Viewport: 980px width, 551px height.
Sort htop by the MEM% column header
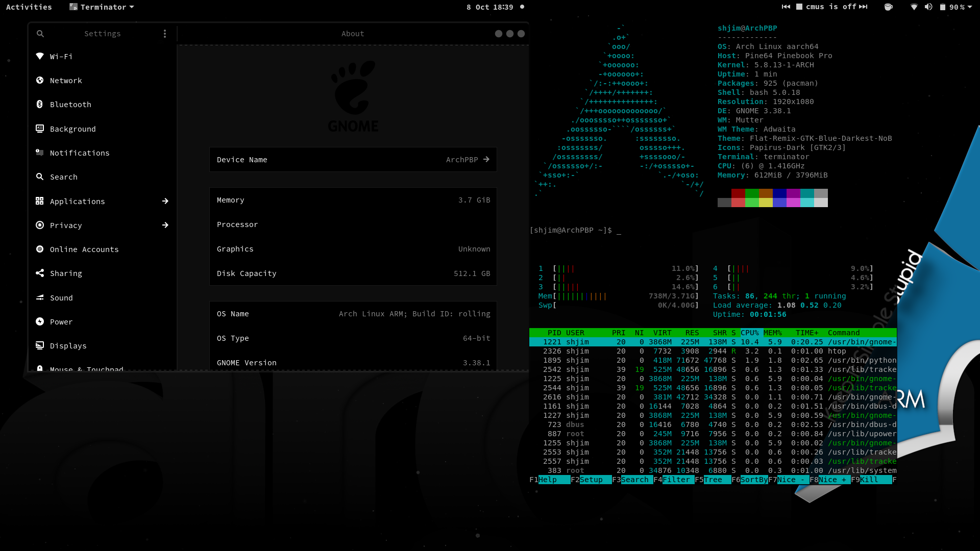pyautogui.click(x=773, y=333)
